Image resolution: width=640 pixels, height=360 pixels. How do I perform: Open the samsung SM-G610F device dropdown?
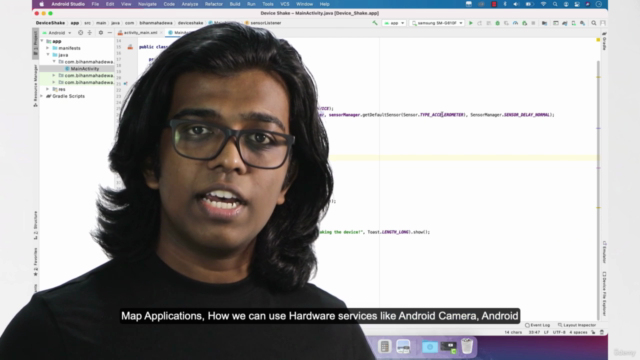[x=437, y=23]
